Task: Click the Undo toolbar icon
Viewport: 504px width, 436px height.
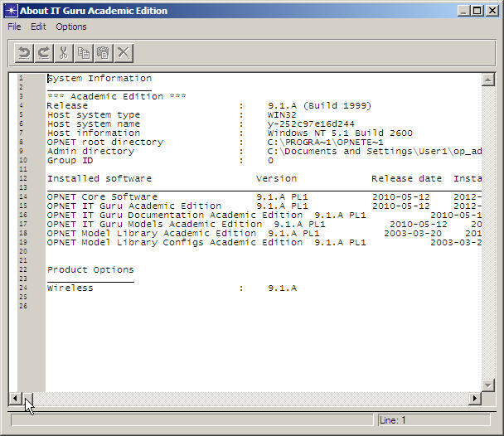Action: [x=24, y=53]
